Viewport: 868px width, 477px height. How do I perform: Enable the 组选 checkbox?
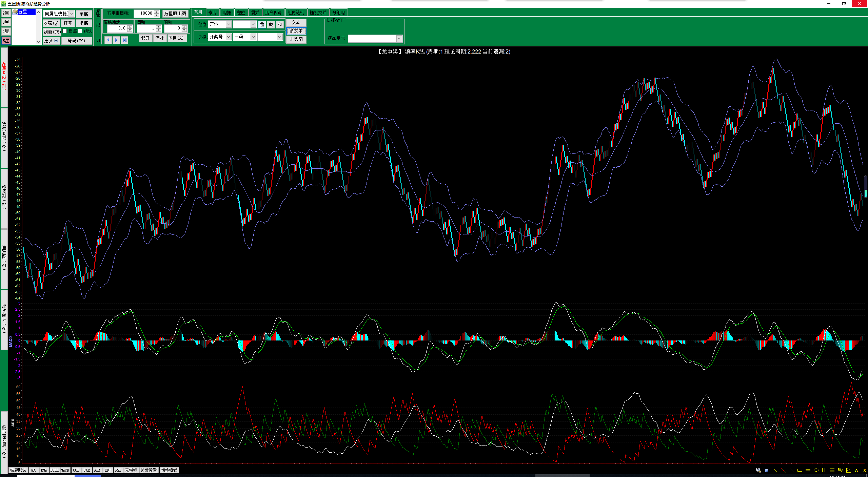(x=80, y=31)
